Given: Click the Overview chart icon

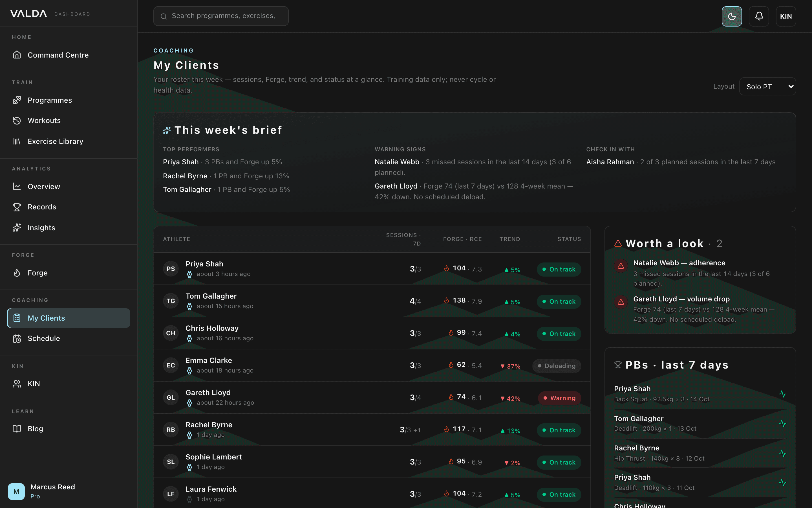Looking at the screenshot, I should coord(17,187).
